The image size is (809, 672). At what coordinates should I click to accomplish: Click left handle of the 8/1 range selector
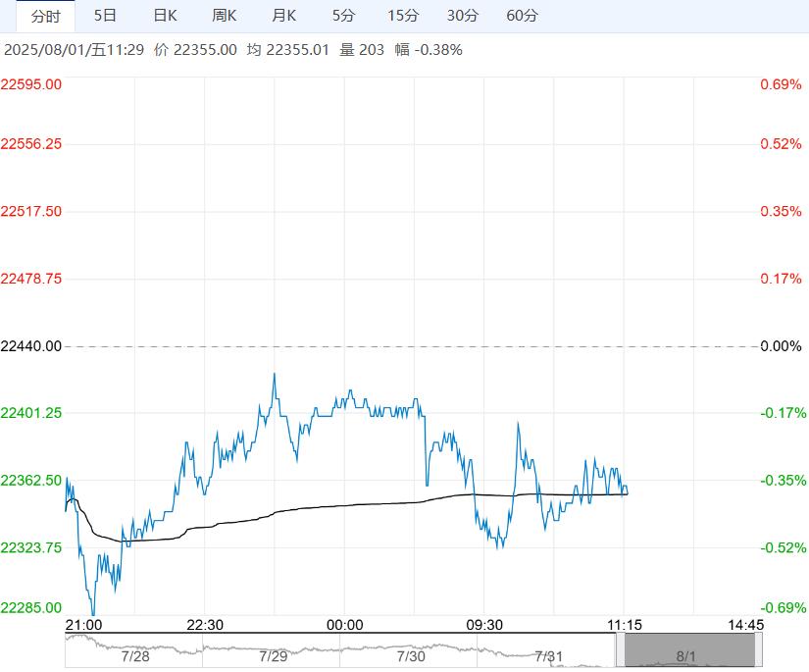point(619,651)
